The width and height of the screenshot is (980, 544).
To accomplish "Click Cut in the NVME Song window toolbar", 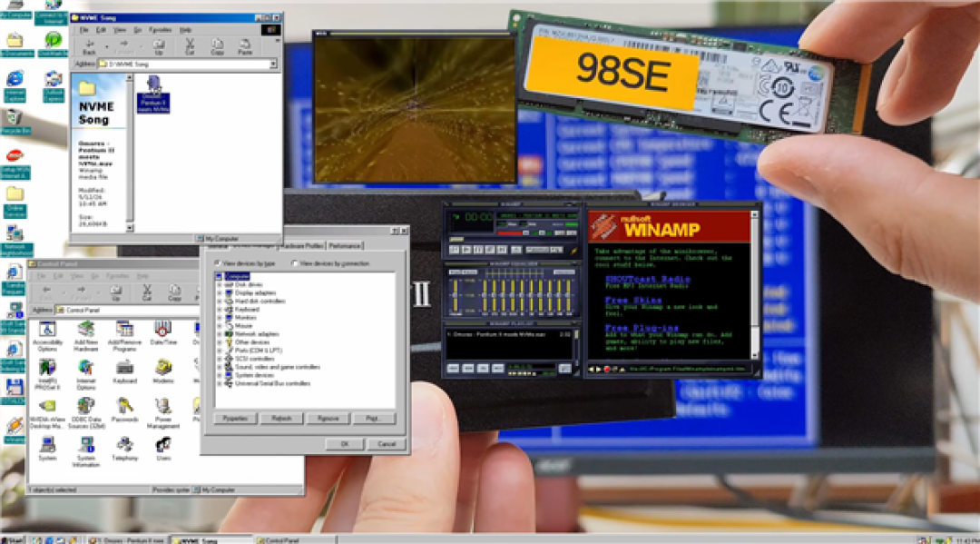I will click(x=190, y=47).
